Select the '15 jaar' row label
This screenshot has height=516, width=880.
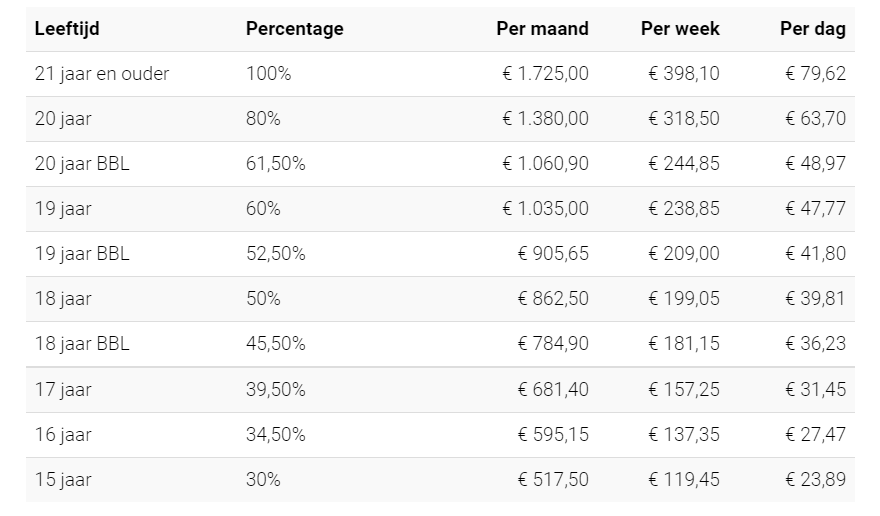[63, 480]
